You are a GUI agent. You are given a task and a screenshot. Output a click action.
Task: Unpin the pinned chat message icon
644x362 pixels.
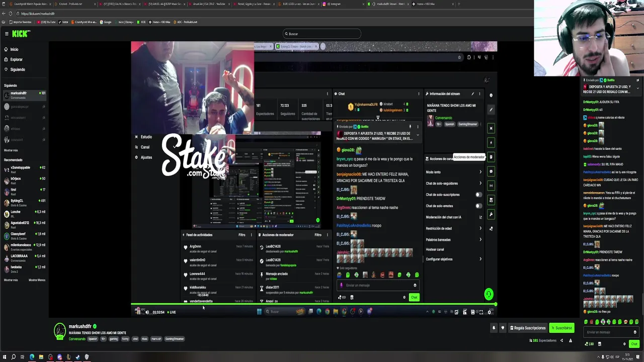point(637,80)
